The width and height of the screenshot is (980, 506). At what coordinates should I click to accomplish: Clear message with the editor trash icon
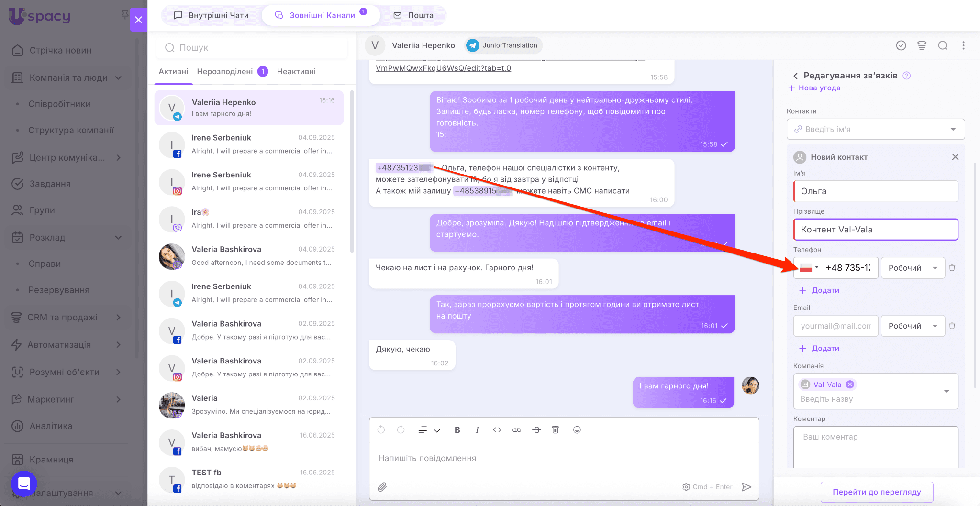click(x=556, y=430)
